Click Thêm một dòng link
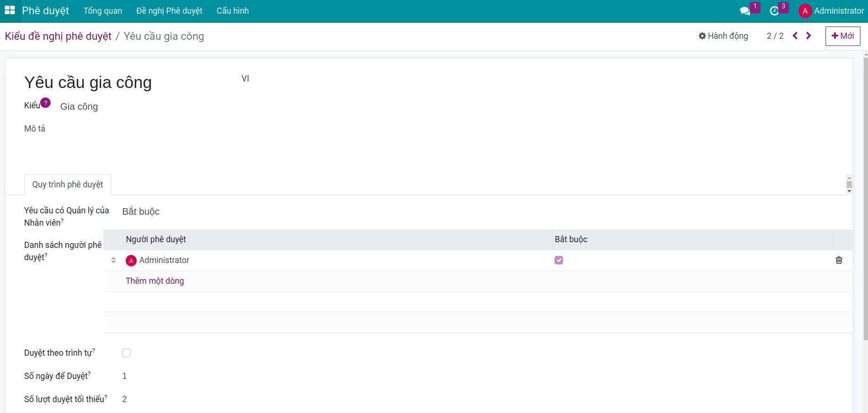This screenshot has width=868, height=413. [155, 281]
